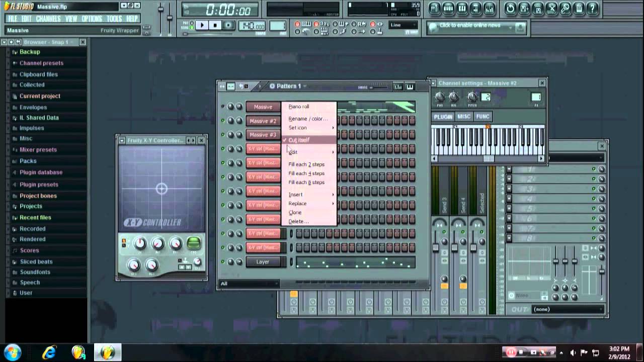644x362 pixels.
Task: Toggle Cut itself in context menu
Action: tap(309, 140)
